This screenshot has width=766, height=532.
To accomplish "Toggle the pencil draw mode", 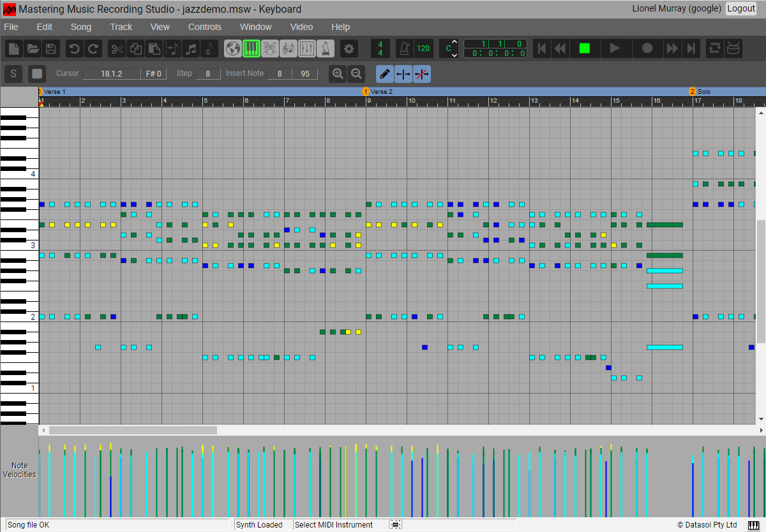I will click(384, 74).
